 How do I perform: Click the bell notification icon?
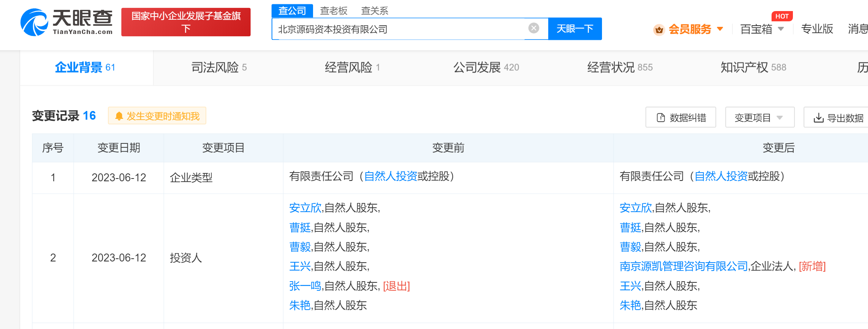tap(119, 116)
